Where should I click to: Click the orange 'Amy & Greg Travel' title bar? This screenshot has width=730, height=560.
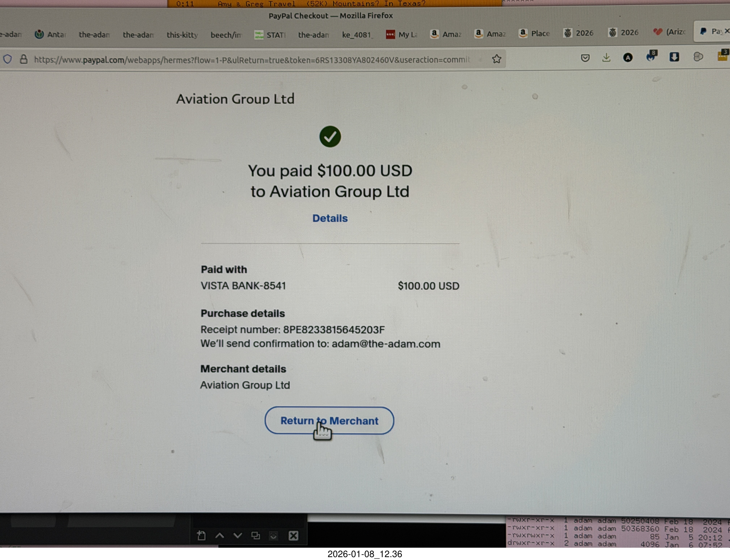coord(334,4)
